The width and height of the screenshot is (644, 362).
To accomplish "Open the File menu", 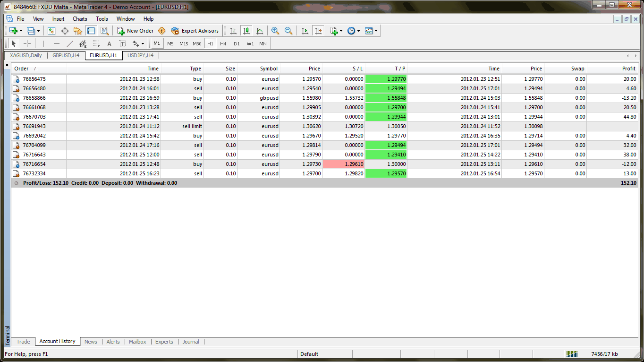I will pos(21,19).
